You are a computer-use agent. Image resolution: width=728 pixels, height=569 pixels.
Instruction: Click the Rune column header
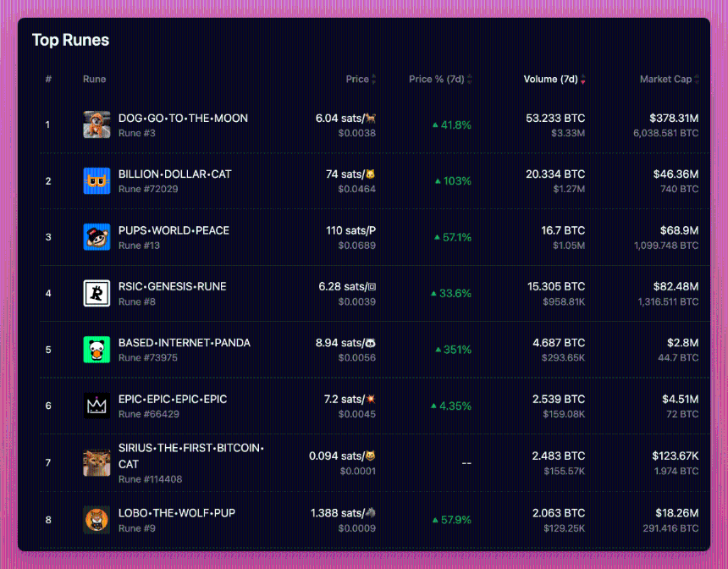[x=94, y=79]
